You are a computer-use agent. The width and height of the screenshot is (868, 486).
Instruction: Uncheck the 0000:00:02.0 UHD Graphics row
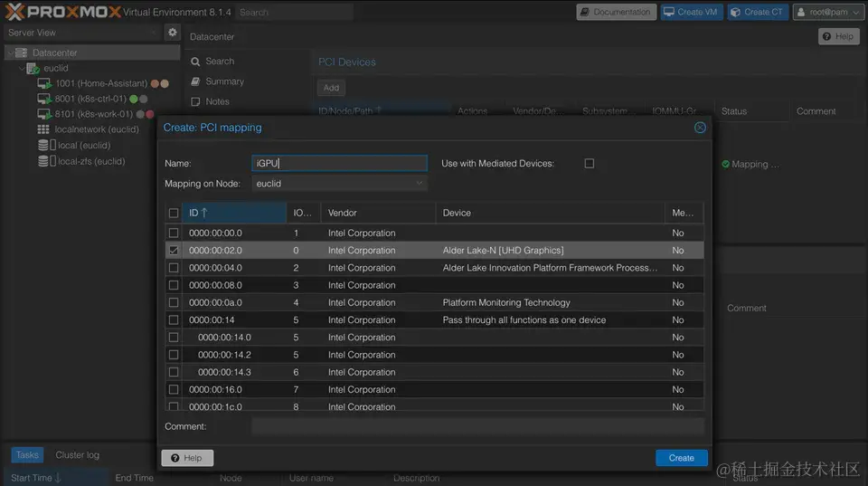[174, 251]
